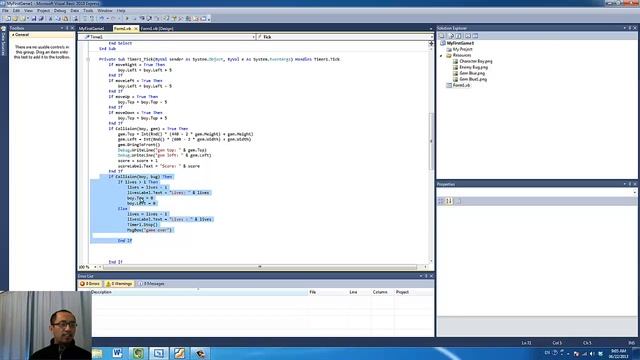Open the Tools menu
Image resolution: width=640 pixels, height=360 pixels.
[88, 11]
